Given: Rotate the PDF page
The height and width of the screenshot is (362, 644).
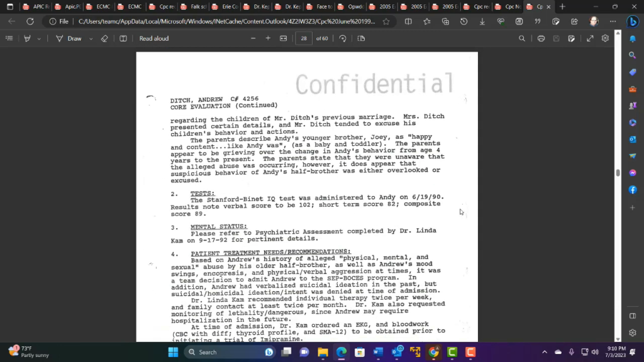Looking at the screenshot, I should click(343, 38).
